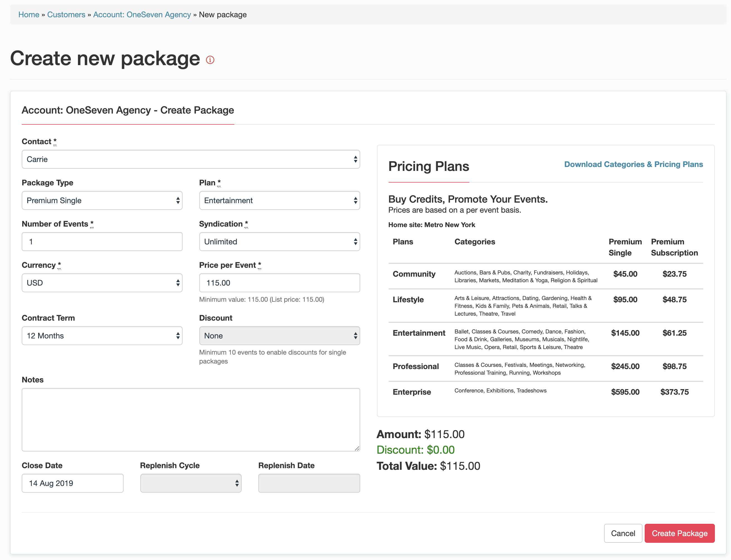Open the Plan dropdown showing Entertainment
Screen dimensions: 731x560
[279, 200]
